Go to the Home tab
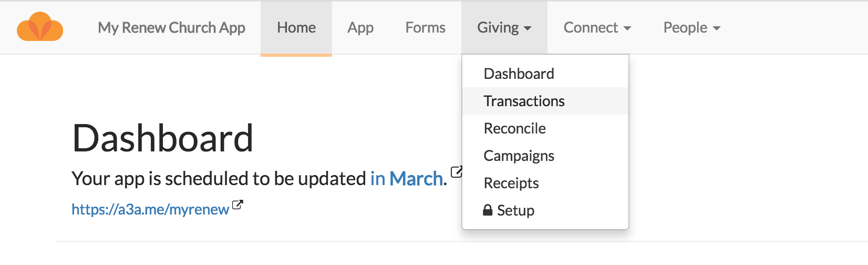Screen dimensions: 868x265 point(296,27)
